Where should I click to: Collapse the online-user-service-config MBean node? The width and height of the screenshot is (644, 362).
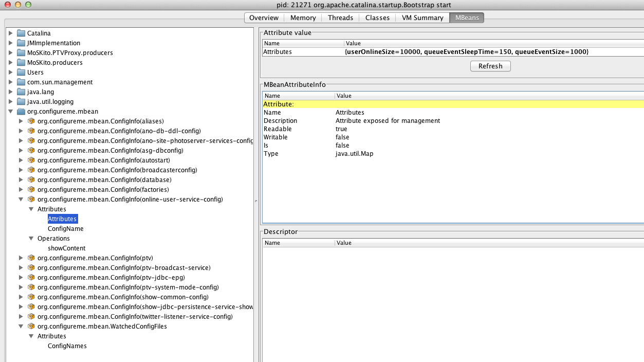(21, 199)
